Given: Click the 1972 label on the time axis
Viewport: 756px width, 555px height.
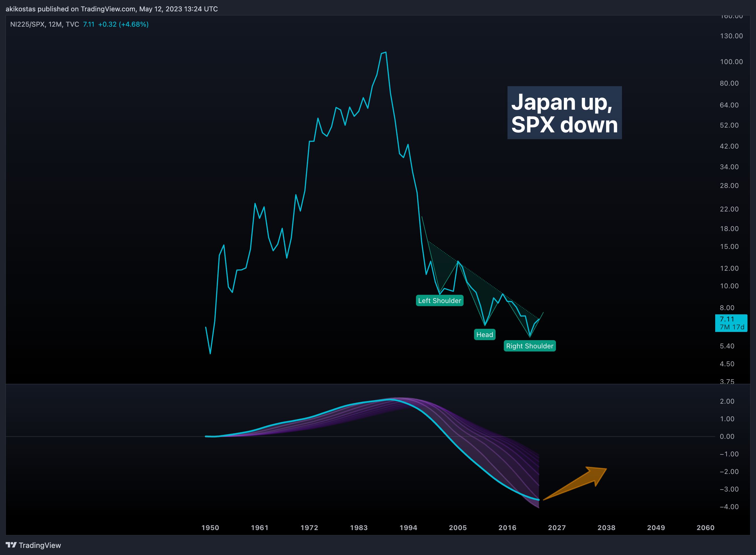Looking at the screenshot, I should coord(309,528).
